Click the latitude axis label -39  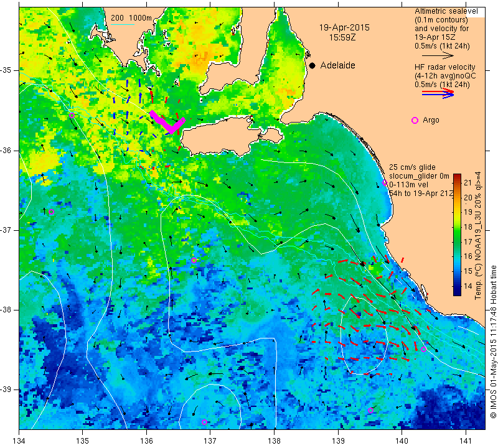coord(6,390)
